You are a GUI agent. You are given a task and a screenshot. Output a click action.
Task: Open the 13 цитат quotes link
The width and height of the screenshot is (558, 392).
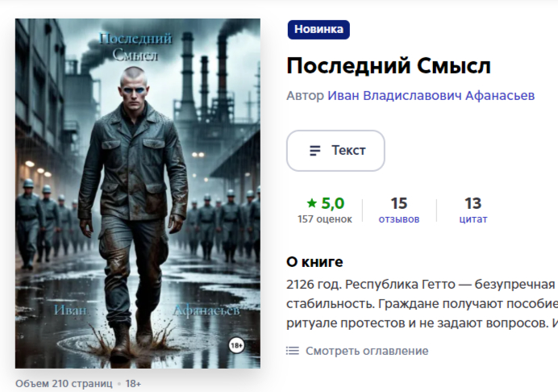(473, 210)
